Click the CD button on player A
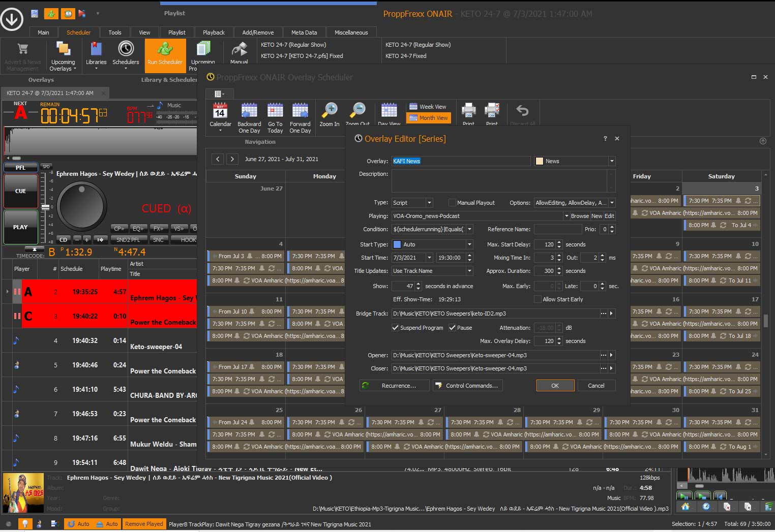The image size is (775, 532). pyautogui.click(x=63, y=239)
